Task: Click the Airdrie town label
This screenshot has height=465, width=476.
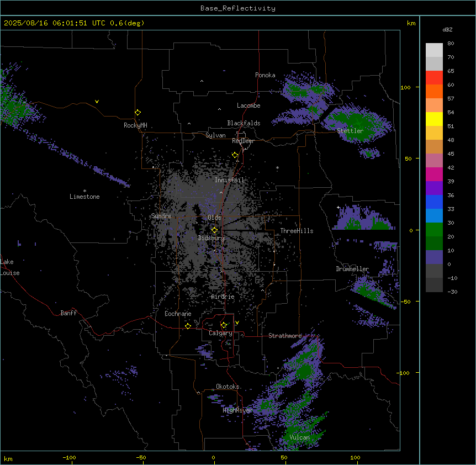Action: 223,297
